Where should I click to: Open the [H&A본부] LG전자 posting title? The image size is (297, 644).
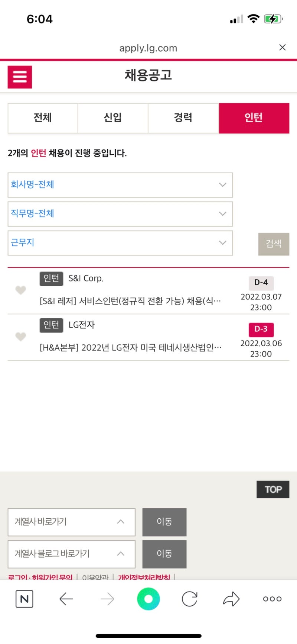click(131, 348)
